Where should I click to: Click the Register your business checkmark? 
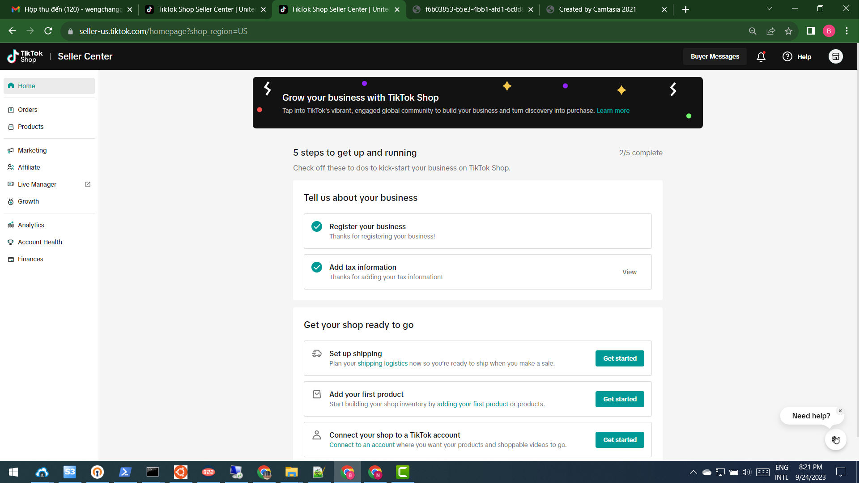(317, 226)
